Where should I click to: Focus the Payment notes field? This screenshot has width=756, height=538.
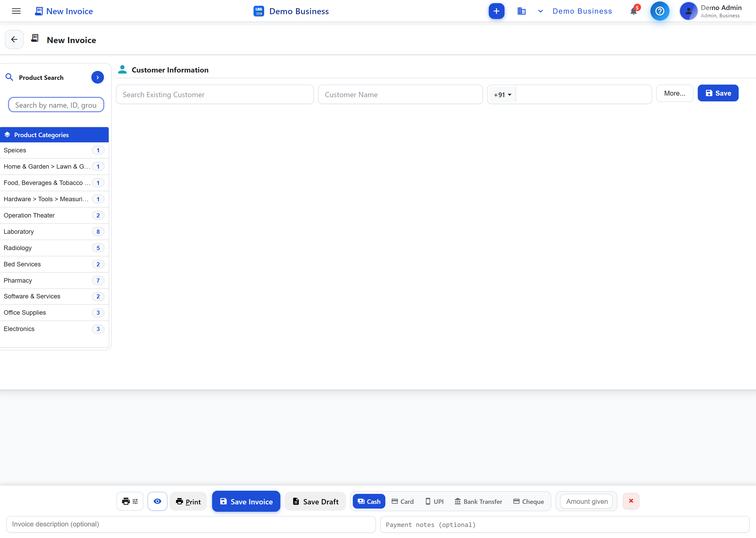[565, 524]
